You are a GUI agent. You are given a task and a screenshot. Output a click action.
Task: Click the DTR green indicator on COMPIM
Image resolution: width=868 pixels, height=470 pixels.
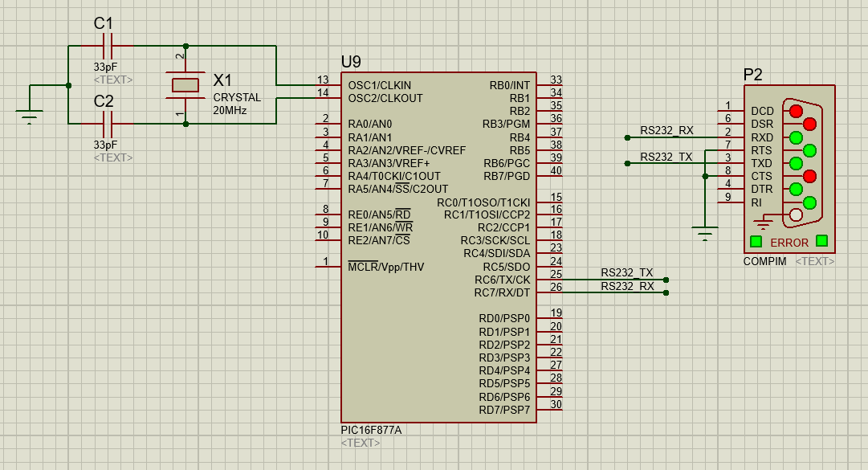pyautogui.click(x=796, y=190)
